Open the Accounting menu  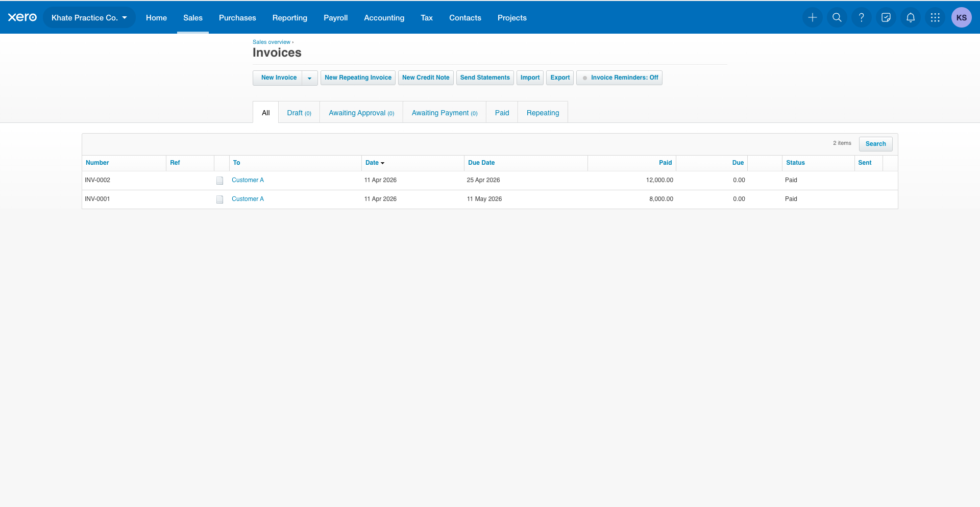tap(384, 17)
